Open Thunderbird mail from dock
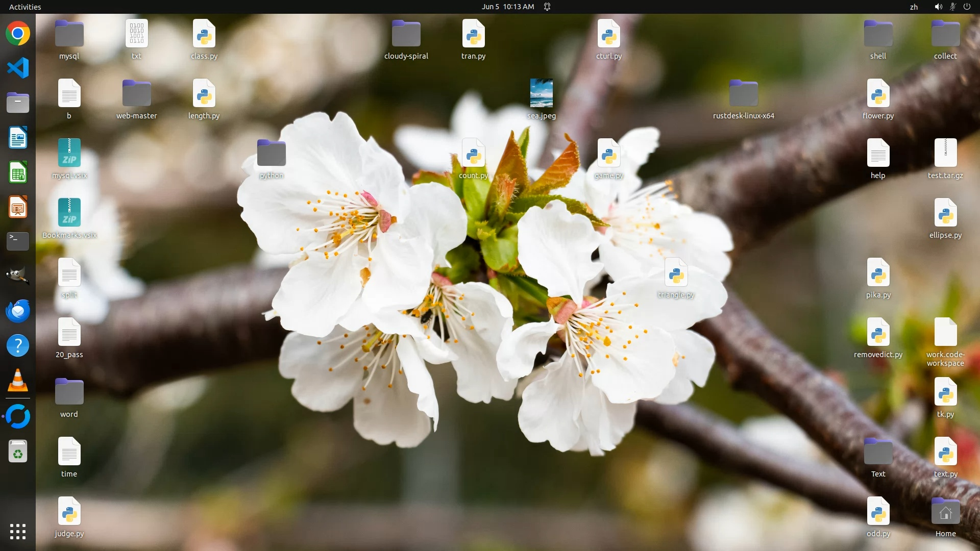Viewport: 980px width, 551px height. click(18, 311)
